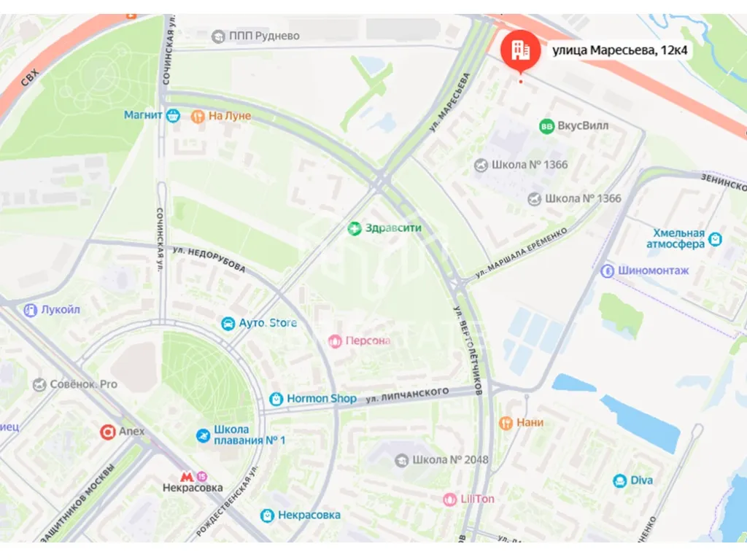Click the Персона pink marker icon
Viewport: 747px width, 560px height.
(x=335, y=341)
